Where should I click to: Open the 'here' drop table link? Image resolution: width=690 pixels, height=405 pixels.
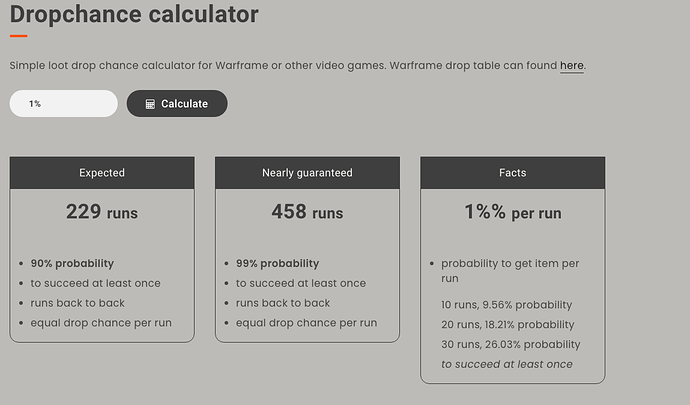point(571,66)
